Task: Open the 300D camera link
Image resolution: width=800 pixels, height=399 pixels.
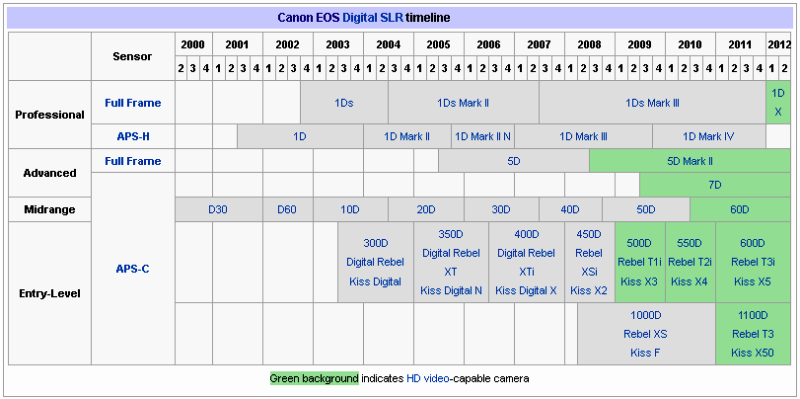Action: click(376, 243)
